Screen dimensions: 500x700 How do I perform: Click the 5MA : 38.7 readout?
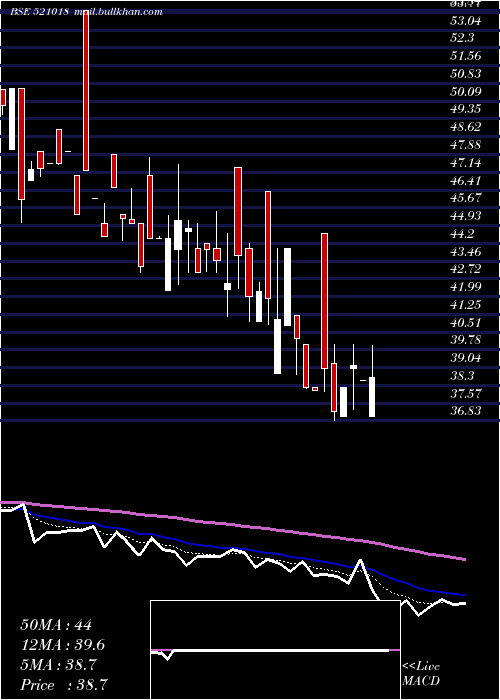click(58, 665)
